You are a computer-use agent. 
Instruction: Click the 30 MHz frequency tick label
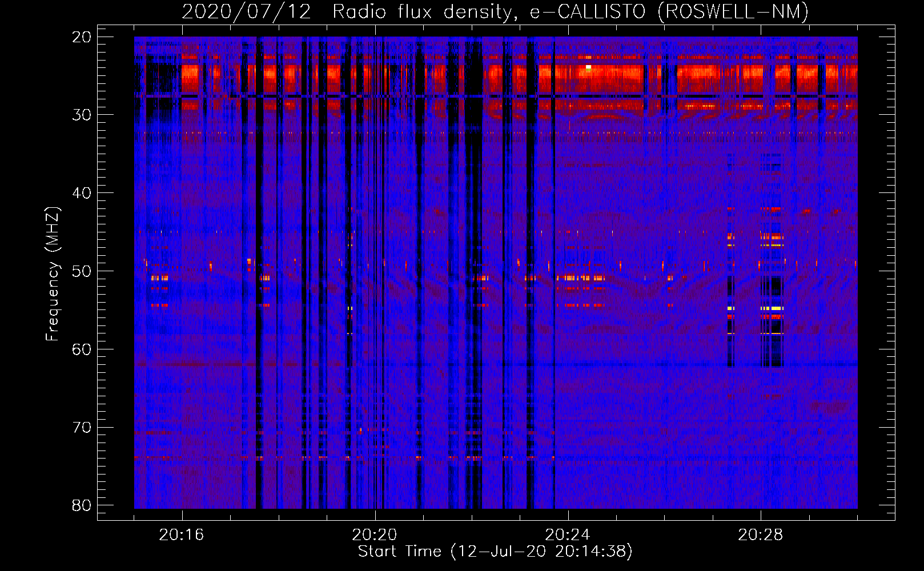coord(82,115)
